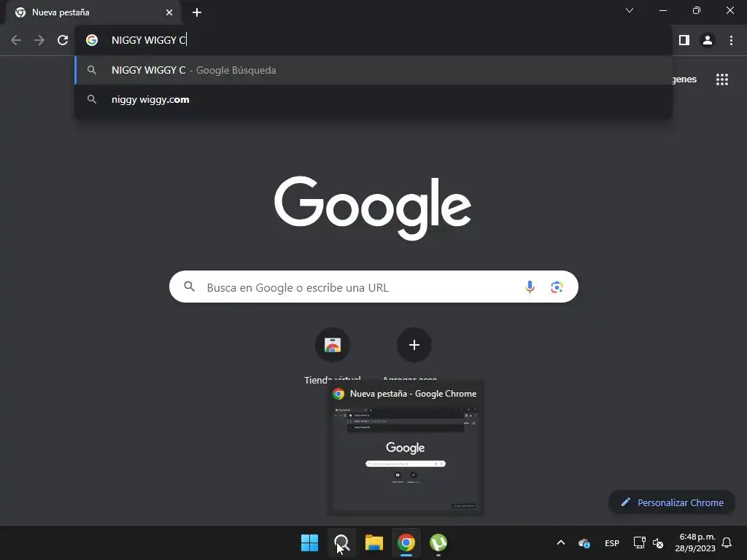Click Personalizar Chrome button
747x560 pixels.
coord(672,502)
